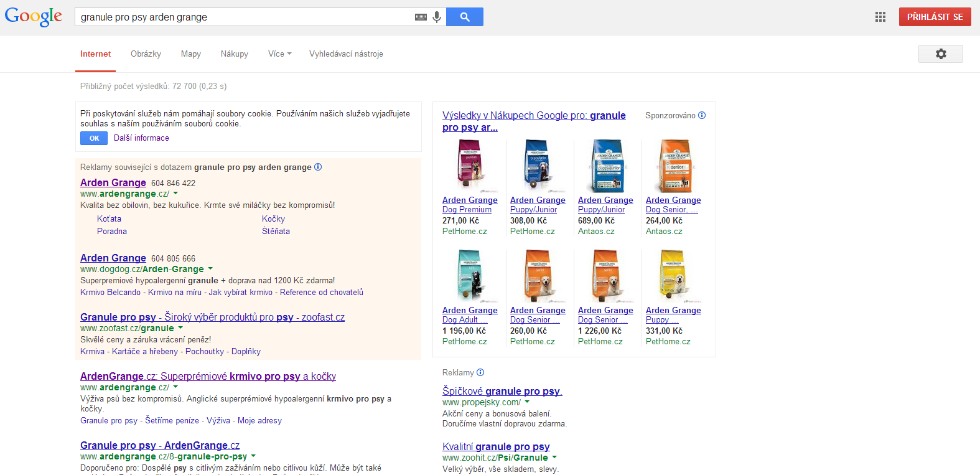
Task: Open the on-screen keyboard icon in search box
Action: point(421,17)
